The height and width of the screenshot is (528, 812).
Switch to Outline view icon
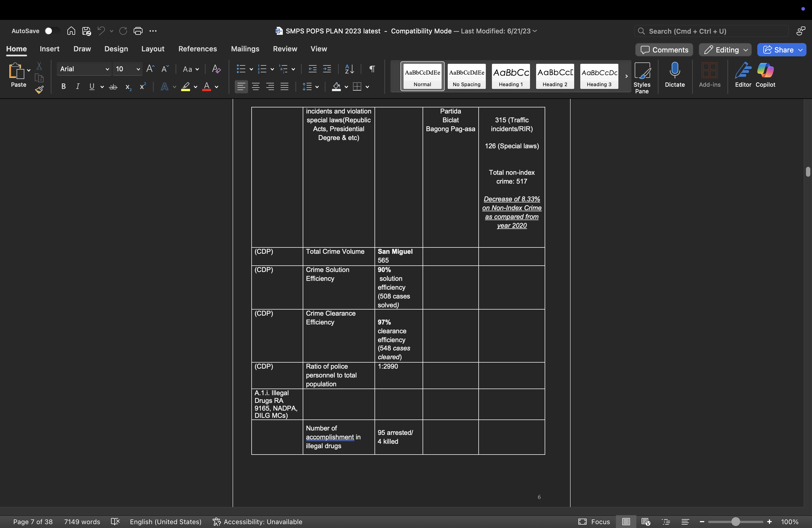pos(666,522)
